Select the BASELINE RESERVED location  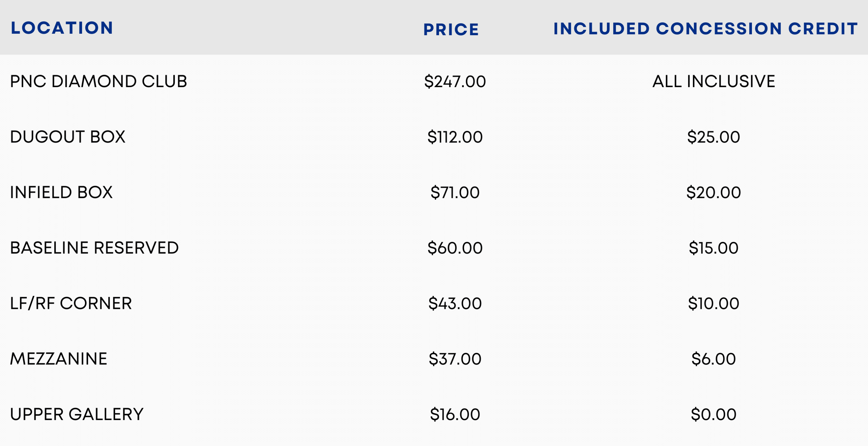pos(94,248)
